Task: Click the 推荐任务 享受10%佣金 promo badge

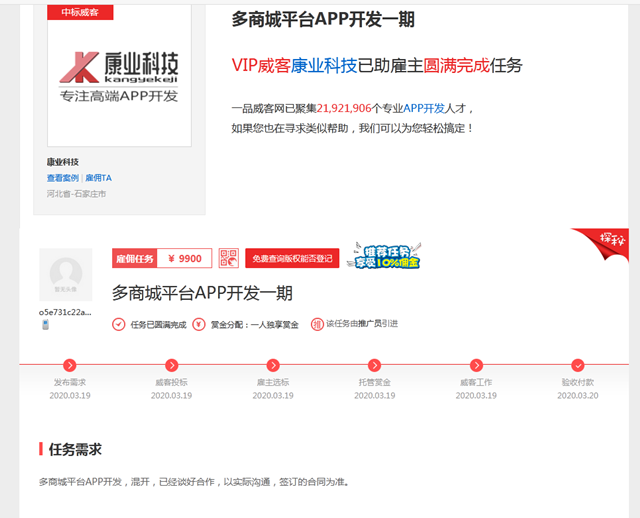Action: point(384,256)
